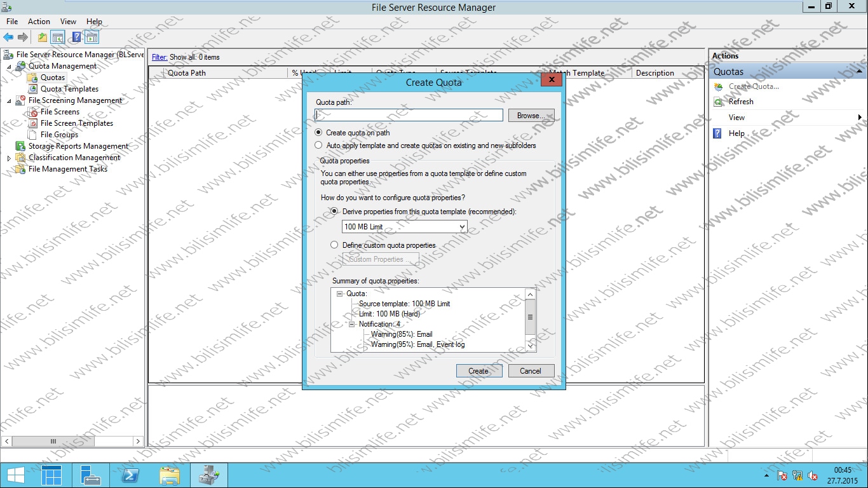Image resolution: width=868 pixels, height=488 pixels.
Task: Click the File Screen Templates icon
Action: coord(33,123)
